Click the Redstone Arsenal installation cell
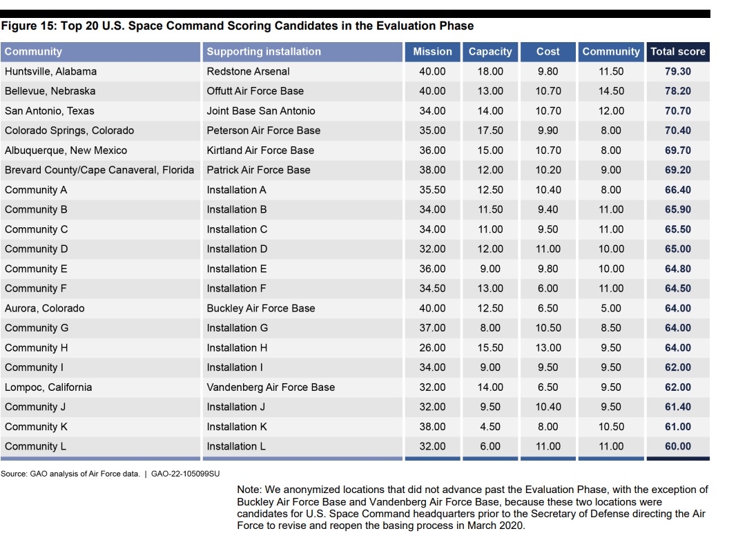 click(x=248, y=72)
